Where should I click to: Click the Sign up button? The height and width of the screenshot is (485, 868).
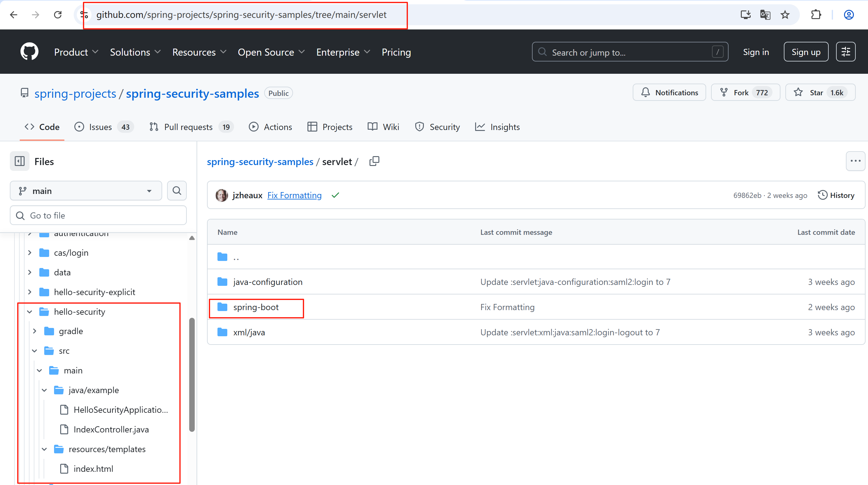(x=806, y=52)
